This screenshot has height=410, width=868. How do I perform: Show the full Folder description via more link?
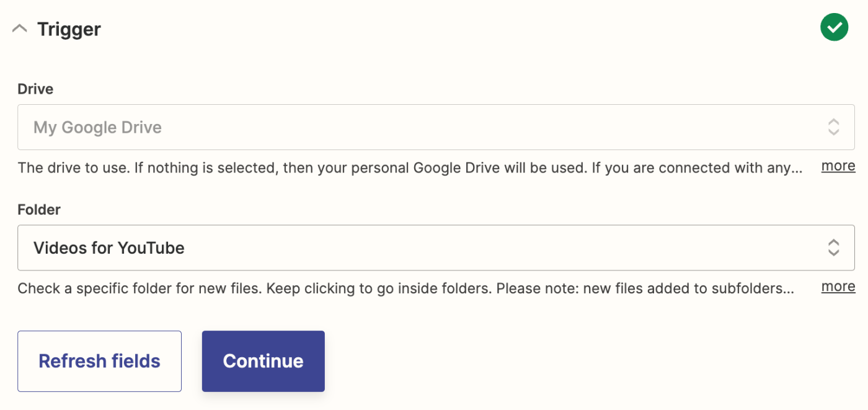pos(838,286)
